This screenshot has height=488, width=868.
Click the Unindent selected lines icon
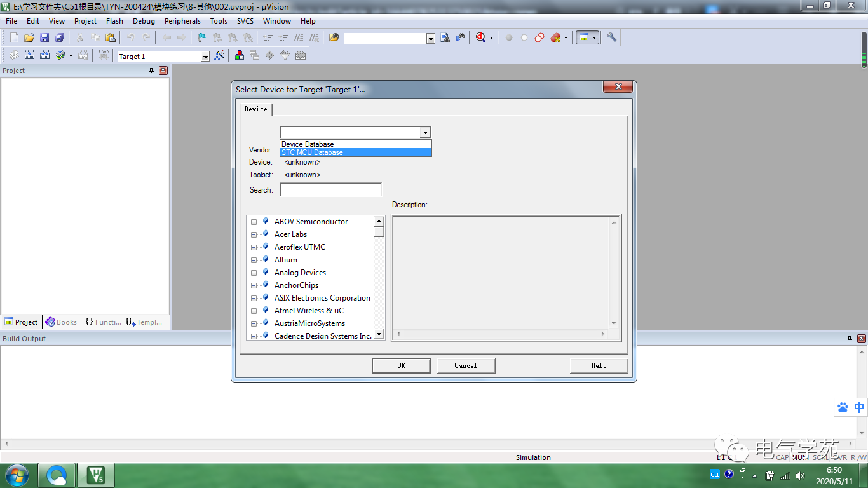284,37
